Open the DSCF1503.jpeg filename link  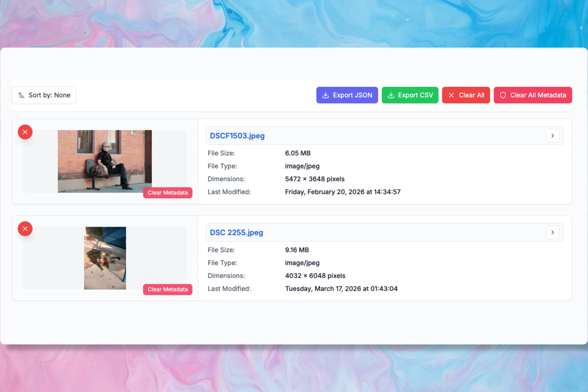pos(237,136)
